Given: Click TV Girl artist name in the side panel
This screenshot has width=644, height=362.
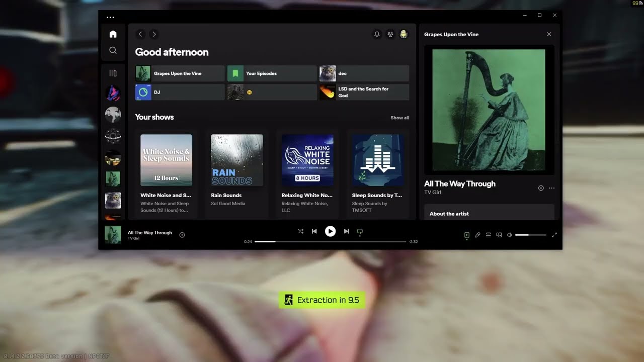Looking at the screenshot, I should (433, 193).
